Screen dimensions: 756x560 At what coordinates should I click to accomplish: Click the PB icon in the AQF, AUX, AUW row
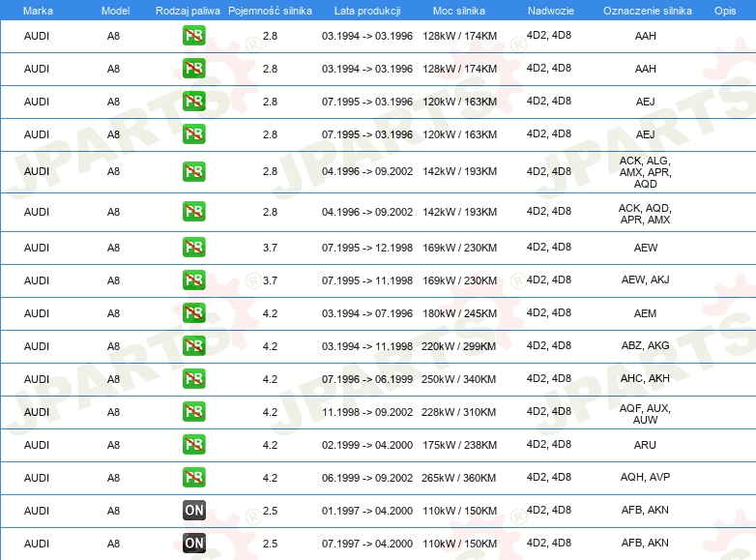[193, 412]
